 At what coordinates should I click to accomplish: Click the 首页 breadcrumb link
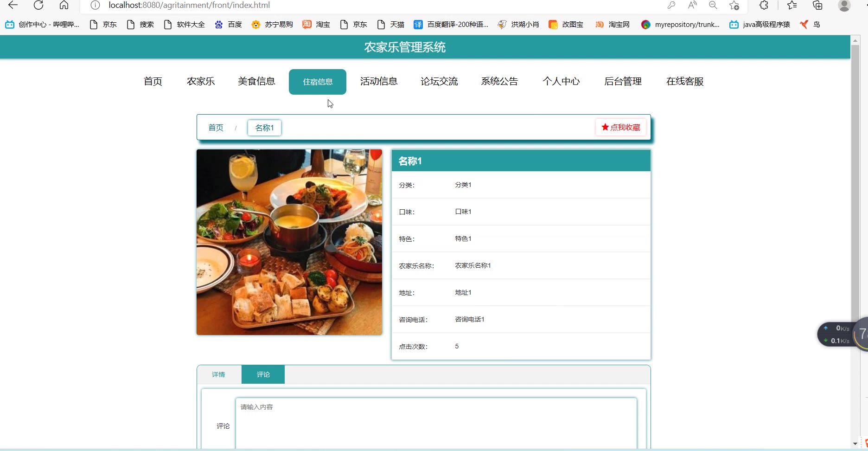pyautogui.click(x=216, y=128)
